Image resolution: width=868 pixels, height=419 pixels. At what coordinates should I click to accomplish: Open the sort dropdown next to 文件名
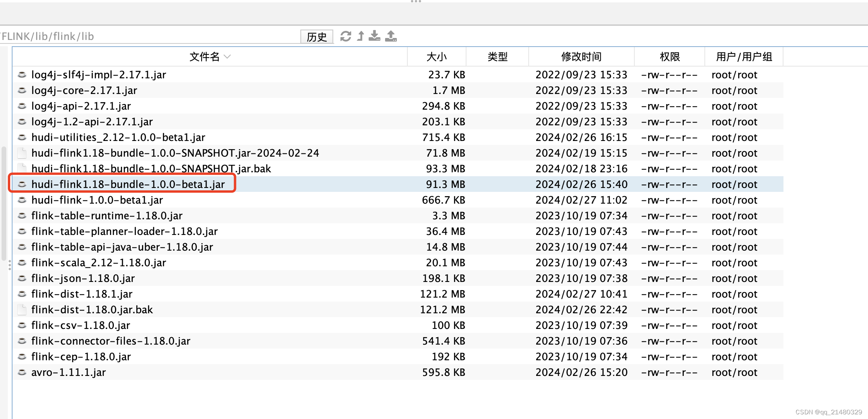coord(228,56)
